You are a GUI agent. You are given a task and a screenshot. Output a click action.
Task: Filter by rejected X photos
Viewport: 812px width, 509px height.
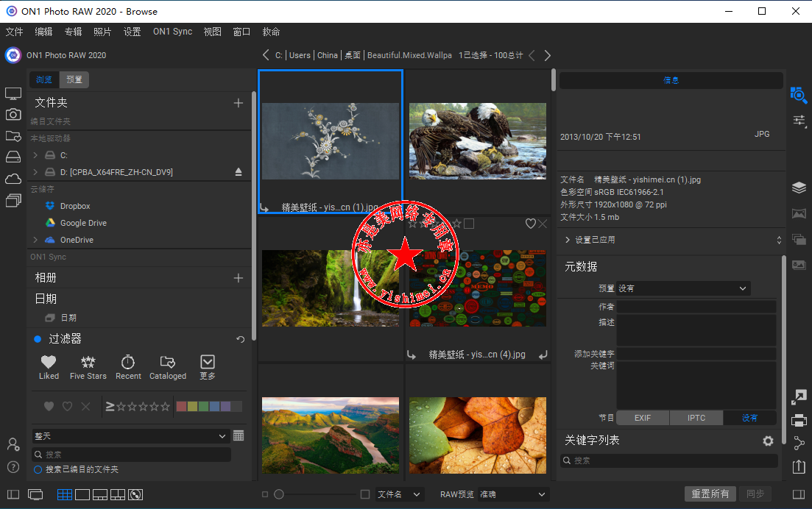point(86,407)
